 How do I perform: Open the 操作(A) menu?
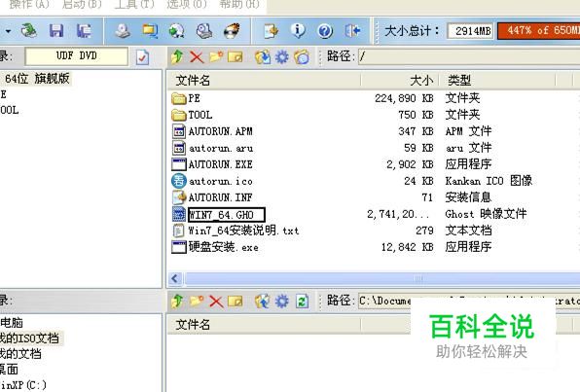point(29,5)
